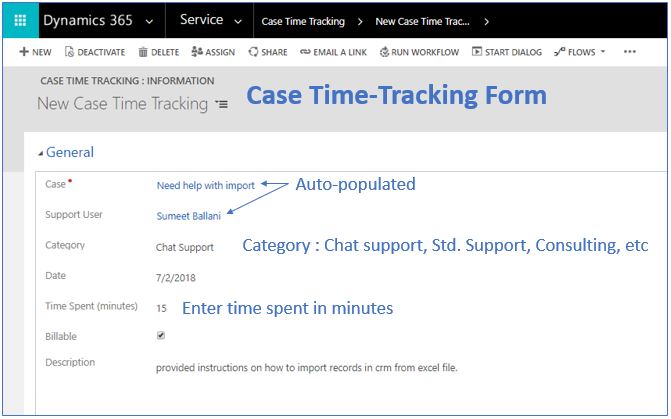Click the Date field value 7/2/2018
The image size is (671, 419).
(175, 278)
